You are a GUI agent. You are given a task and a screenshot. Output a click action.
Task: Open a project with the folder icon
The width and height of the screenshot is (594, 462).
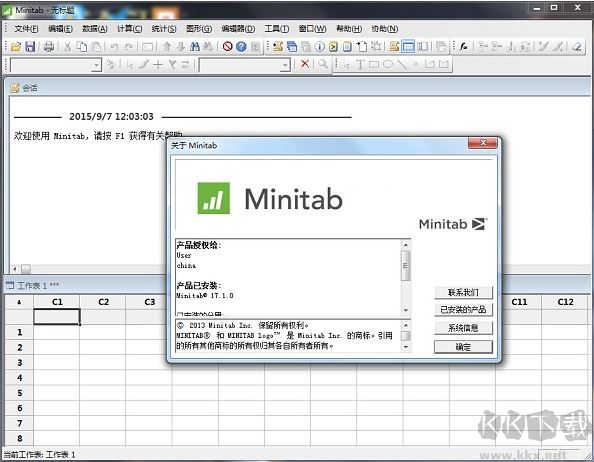[16, 47]
